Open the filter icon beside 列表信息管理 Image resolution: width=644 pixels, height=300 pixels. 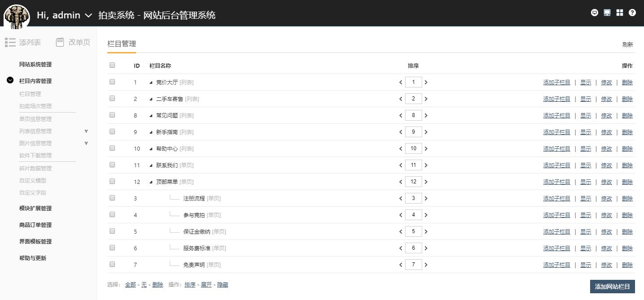click(x=86, y=131)
